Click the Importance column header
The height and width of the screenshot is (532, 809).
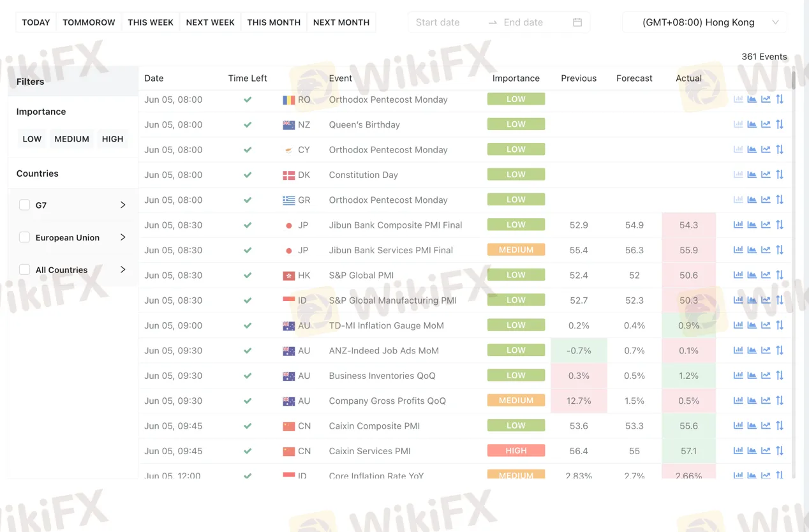tap(516, 78)
